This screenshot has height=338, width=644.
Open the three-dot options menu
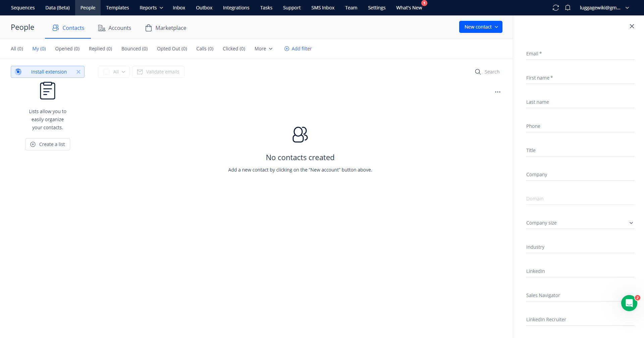tap(497, 92)
